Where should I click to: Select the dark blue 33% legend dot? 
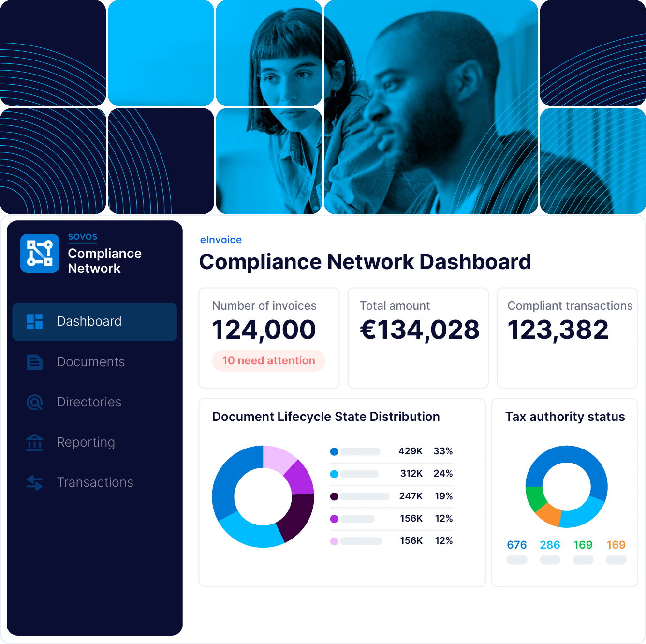[x=334, y=451]
